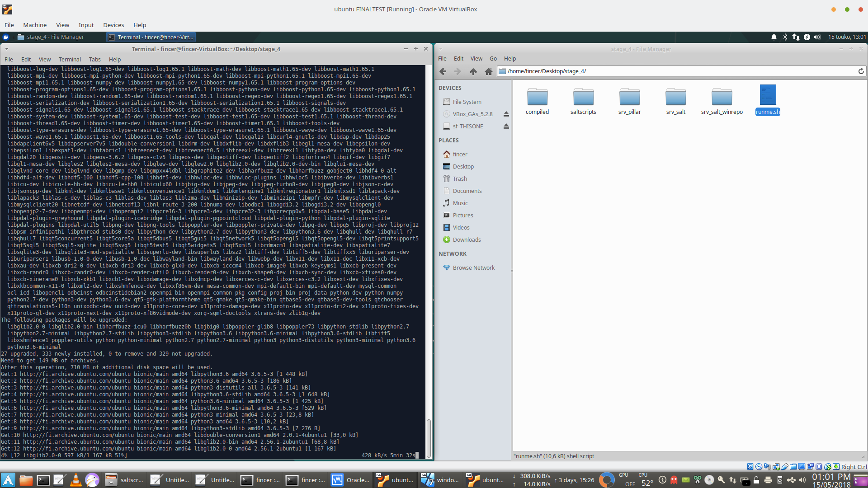This screenshot has height=488, width=868.
Task: Click Browse Network in the sidebar
Action: tap(473, 268)
